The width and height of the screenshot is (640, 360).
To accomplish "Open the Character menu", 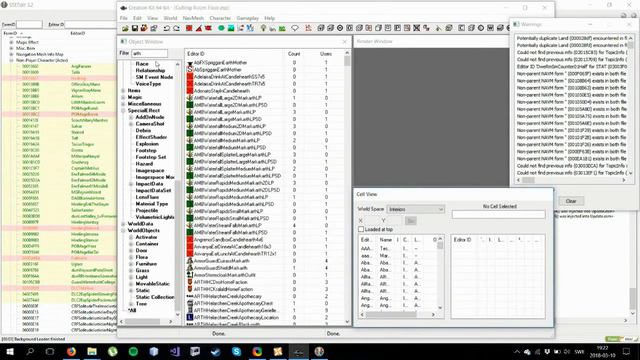I will click(220, 18).
